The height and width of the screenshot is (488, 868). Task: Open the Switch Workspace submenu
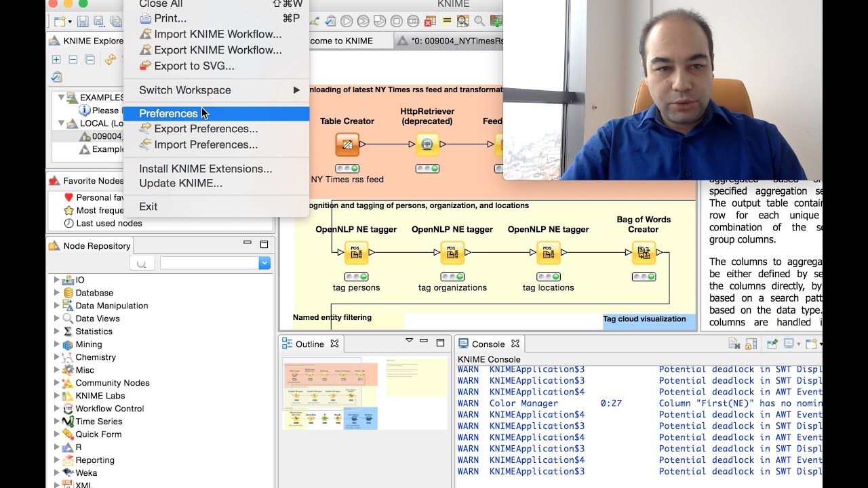(x=216, y=89)
